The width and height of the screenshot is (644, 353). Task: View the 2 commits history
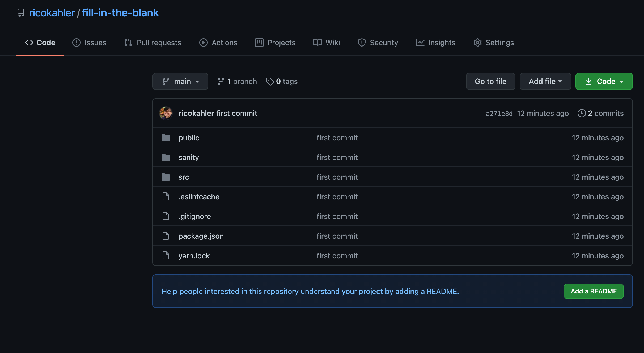600,113
